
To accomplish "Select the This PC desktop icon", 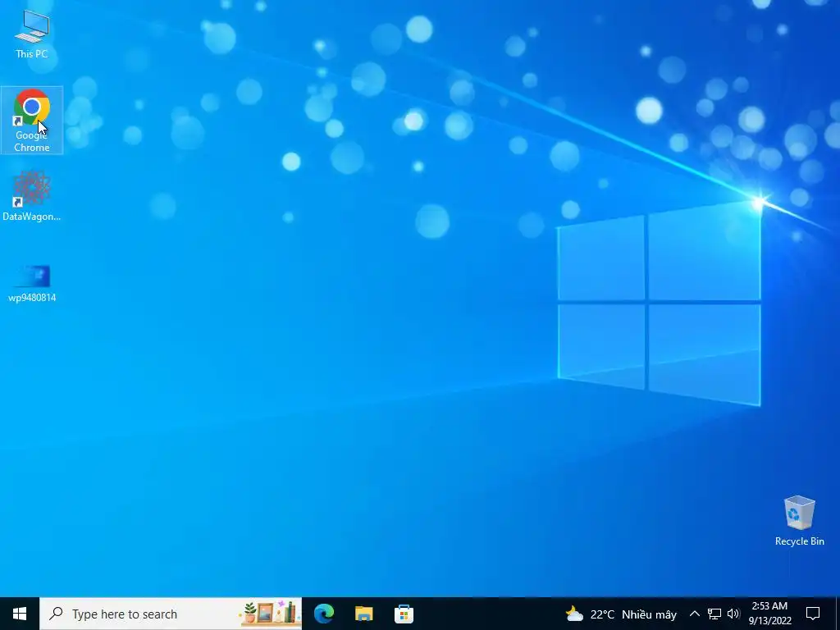I will pyautogui.click(x=32, y=34).
